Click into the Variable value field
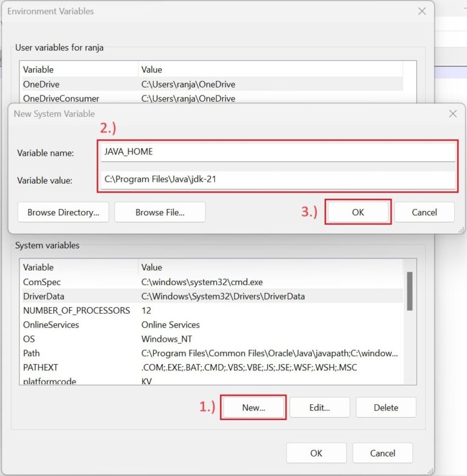Image resolution: width=467 pixels, height=476 pixels. click(x=278, y=180)
